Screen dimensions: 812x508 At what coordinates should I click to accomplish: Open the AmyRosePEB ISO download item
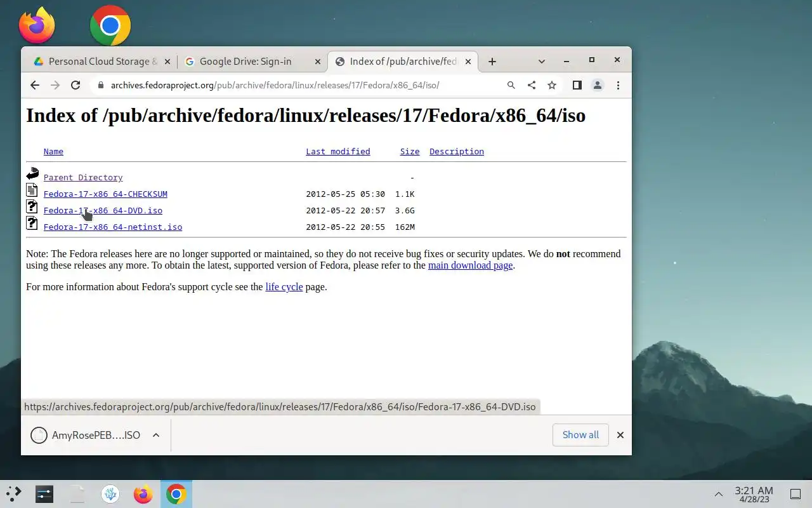coord(86,435)
